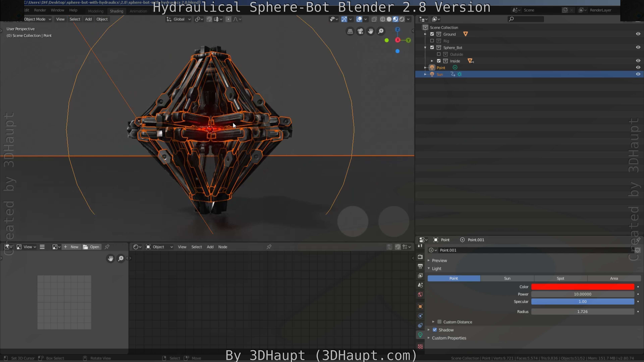
Task: Open Object properties orange square tab
Action: [x=420, y=307]
